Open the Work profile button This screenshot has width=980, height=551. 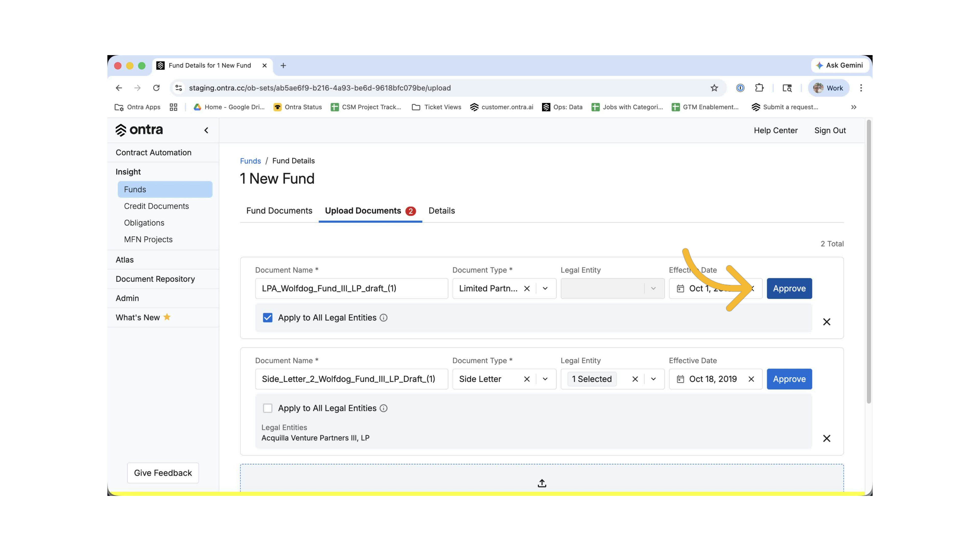click(x=828, y=88)
